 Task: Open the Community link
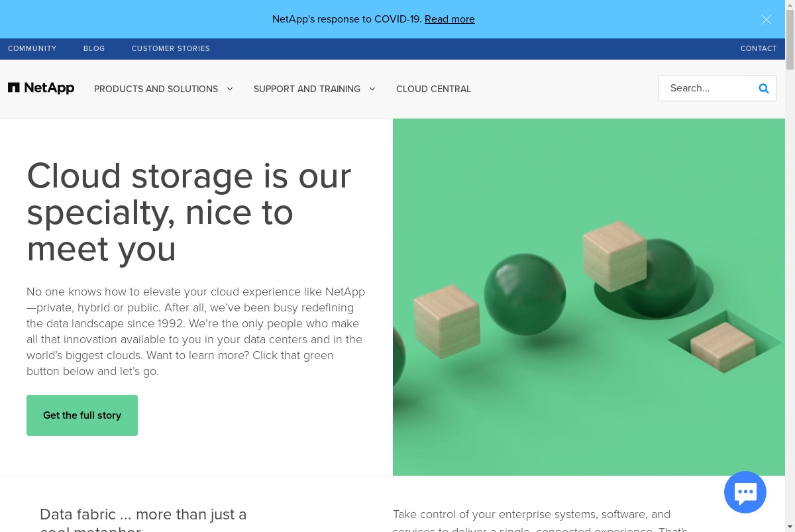click(32, 48)
